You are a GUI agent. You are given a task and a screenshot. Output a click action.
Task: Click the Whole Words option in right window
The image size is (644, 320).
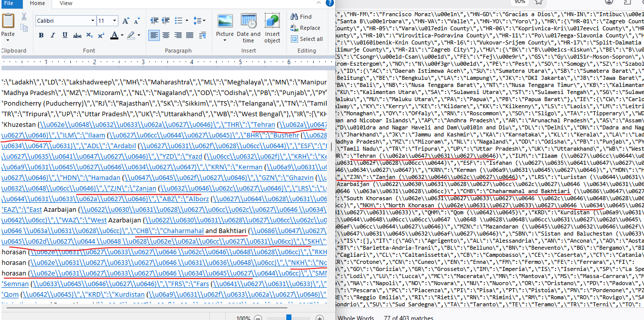(x=356, y=317)
